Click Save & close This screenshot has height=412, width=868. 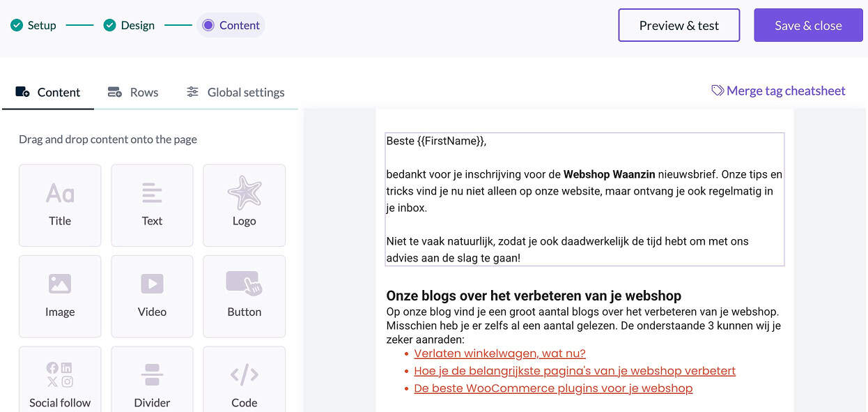(808, 24)
